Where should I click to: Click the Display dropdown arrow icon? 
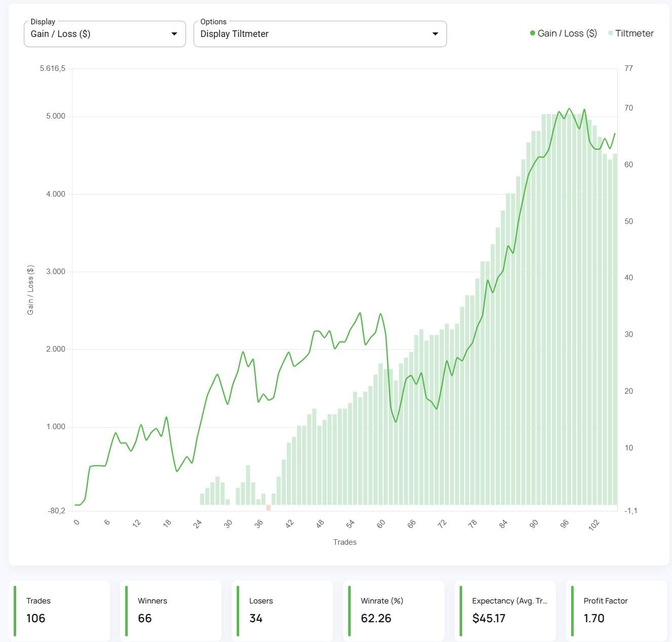[174, 34]
